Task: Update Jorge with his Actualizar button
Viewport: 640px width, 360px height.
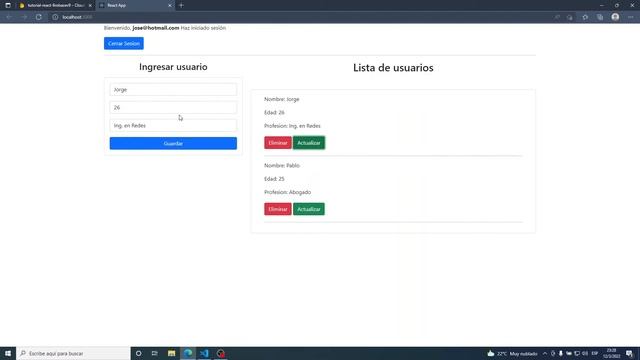Action: 309,143
